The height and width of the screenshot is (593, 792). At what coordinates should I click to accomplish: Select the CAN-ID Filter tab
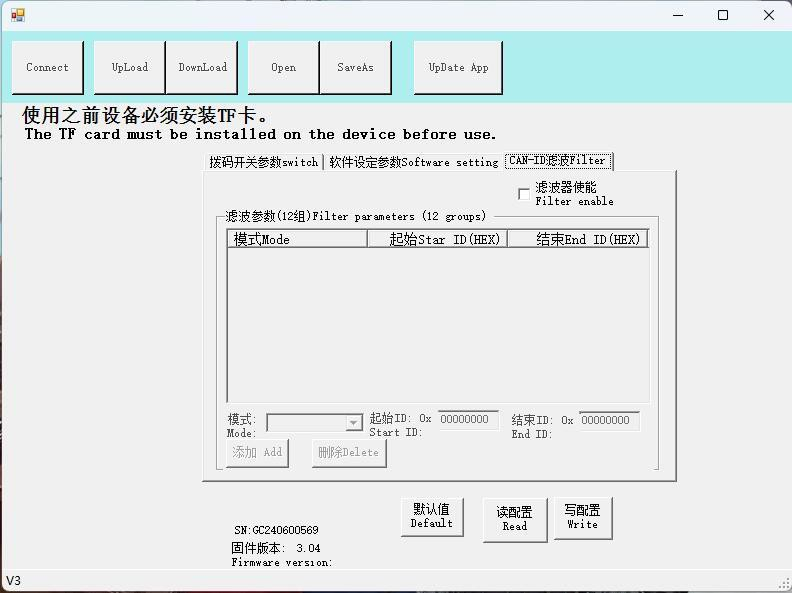point(557,161)
